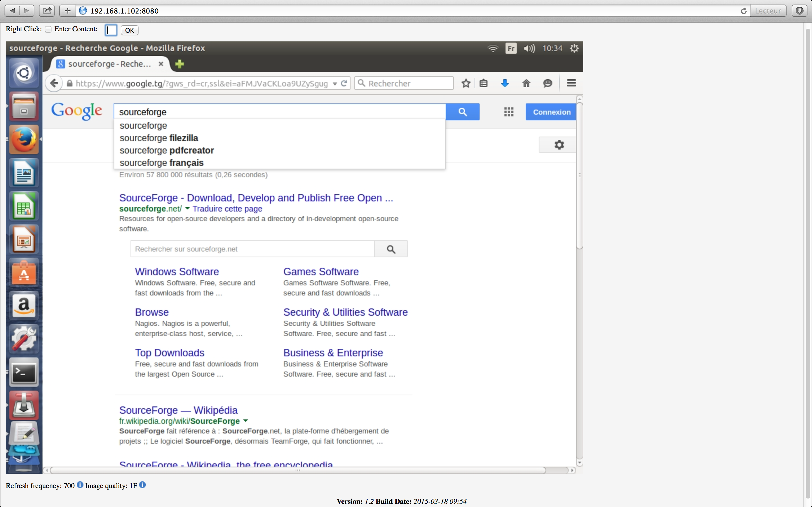Open the Google apps grid icon
Screen dimensions: 812x507
509,112
